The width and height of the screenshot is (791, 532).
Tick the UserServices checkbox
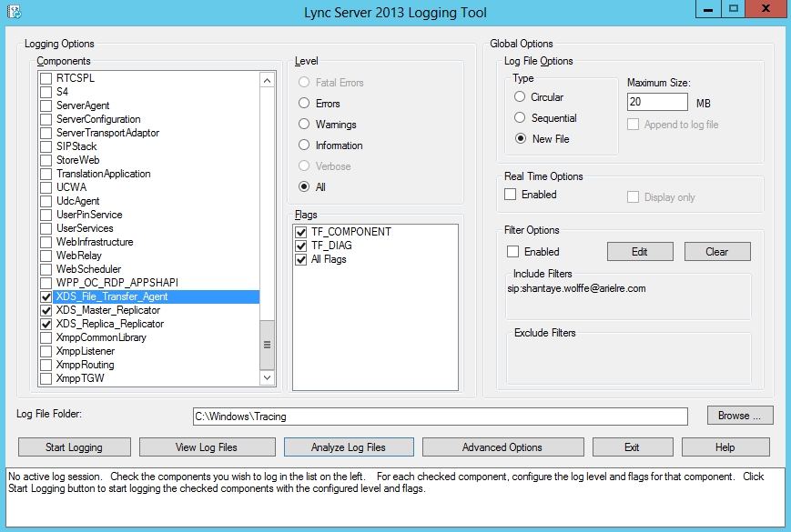click(46, 227)
